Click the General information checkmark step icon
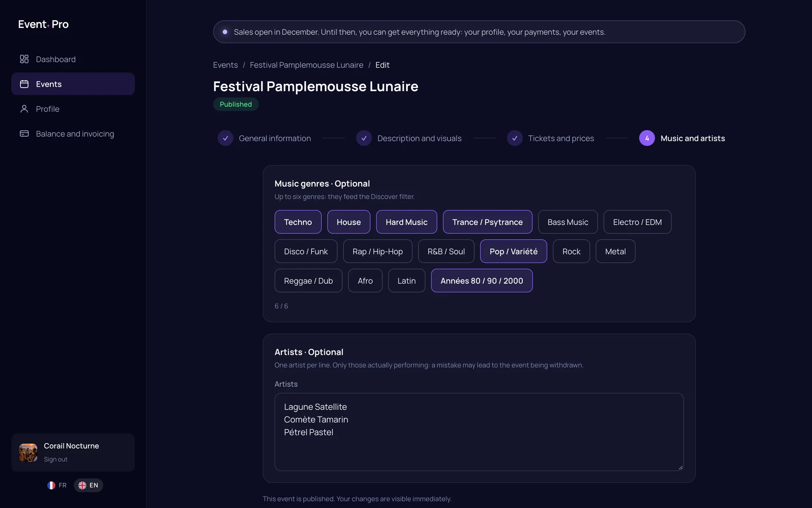Screen dimensions: 812x508 (225, 138)
